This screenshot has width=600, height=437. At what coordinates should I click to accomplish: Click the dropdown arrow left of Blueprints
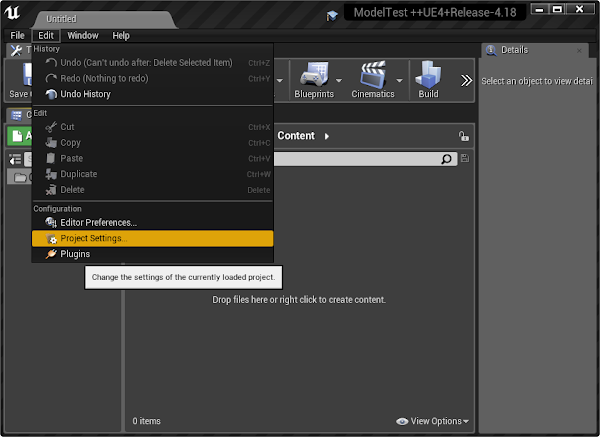coord(280,80)
